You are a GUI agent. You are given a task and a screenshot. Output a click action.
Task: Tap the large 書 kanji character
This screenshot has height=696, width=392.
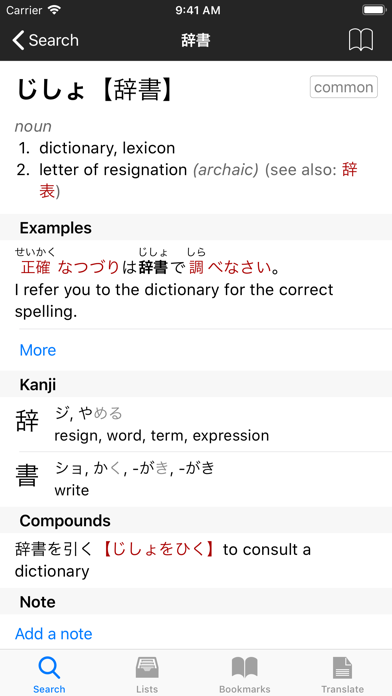click(27, 475)
